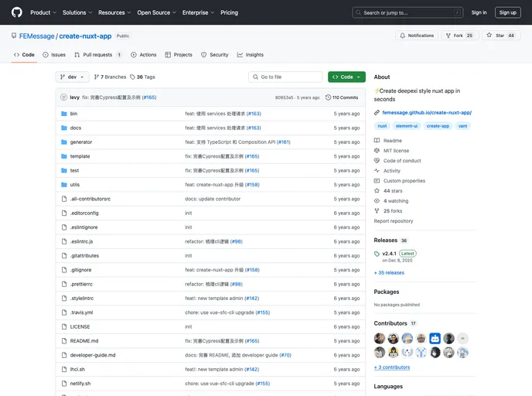
Task: Open the FEMessage organization link
Action: coord(36,36)
